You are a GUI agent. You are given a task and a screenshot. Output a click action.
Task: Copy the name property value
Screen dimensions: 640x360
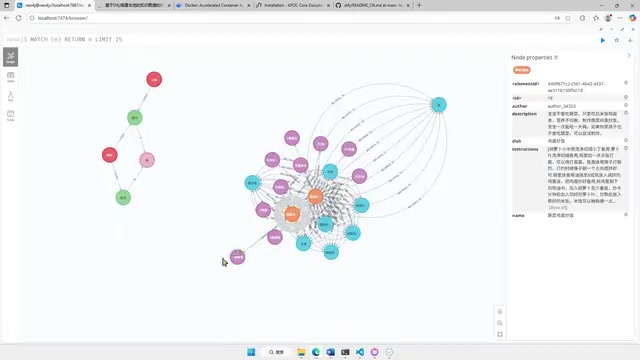626,215
